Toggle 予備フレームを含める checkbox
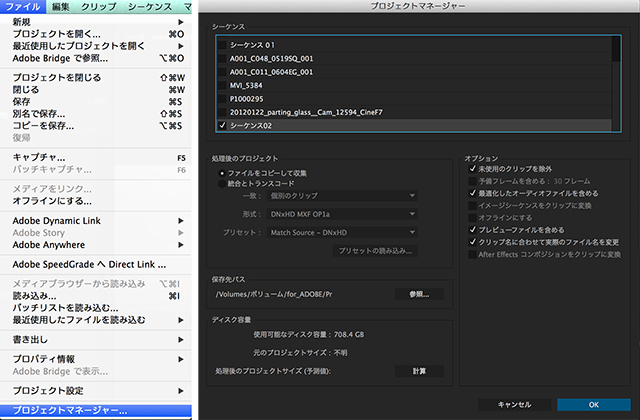This screenshot has height=420, width=640. click(x=473, y=181)
